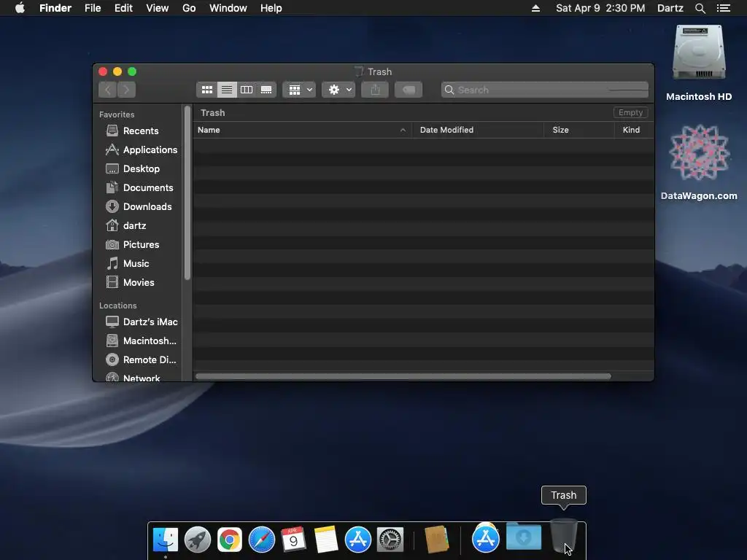This screenshot has width=747, height=560.
Task: Click the Forward navigation arrow
Action: click(x=127, y=90)
